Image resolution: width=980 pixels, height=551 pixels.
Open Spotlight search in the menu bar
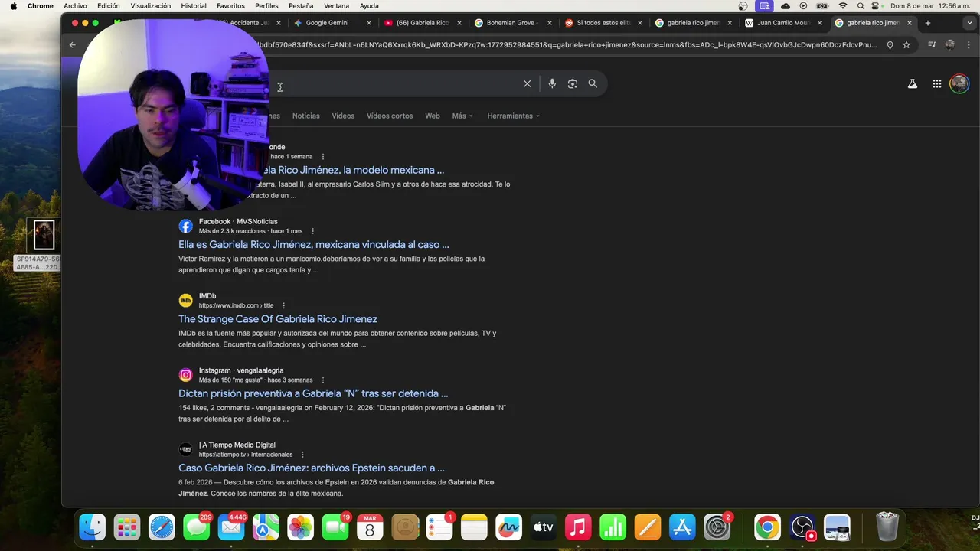860,5
